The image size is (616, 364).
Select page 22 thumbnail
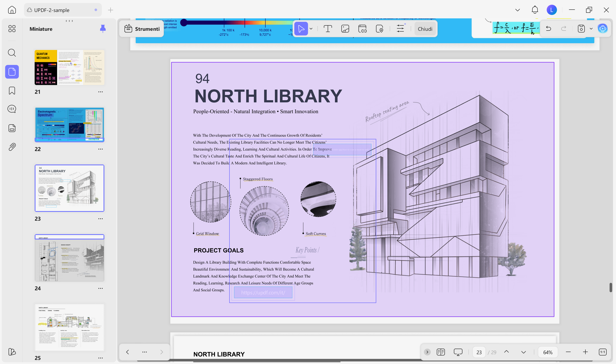pyautogui.click(x=70, y=125)
